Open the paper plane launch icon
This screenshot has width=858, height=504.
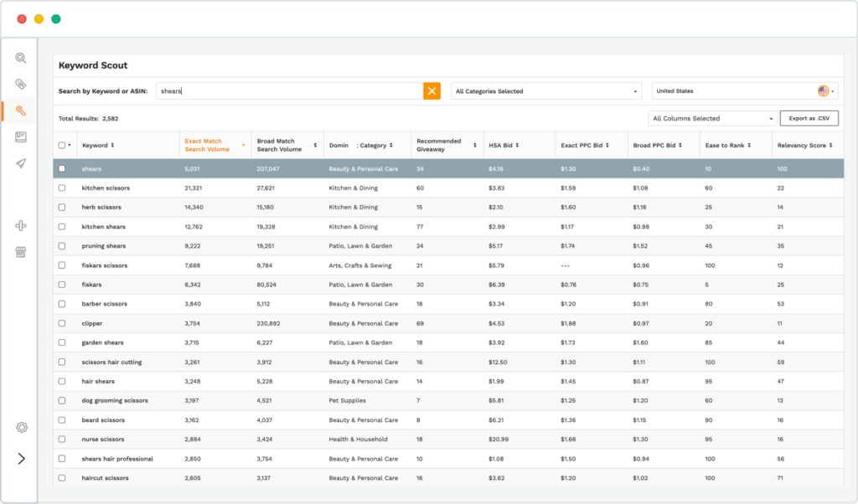point(21,163)
